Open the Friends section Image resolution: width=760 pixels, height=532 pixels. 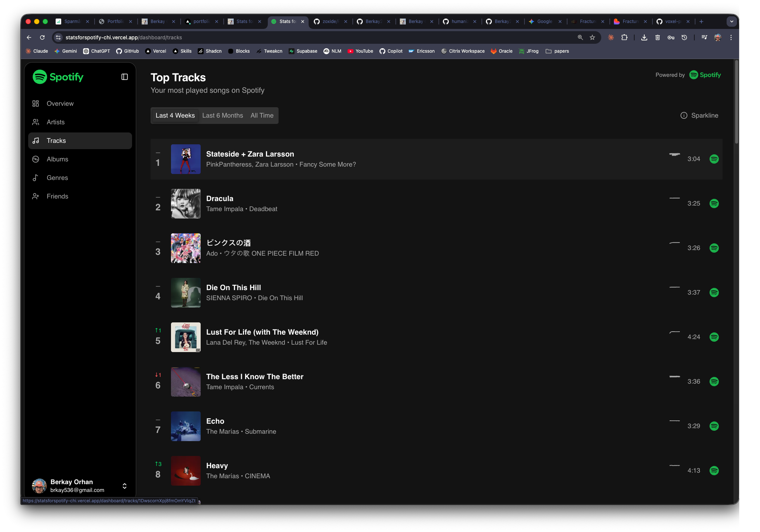click(57, 196)
